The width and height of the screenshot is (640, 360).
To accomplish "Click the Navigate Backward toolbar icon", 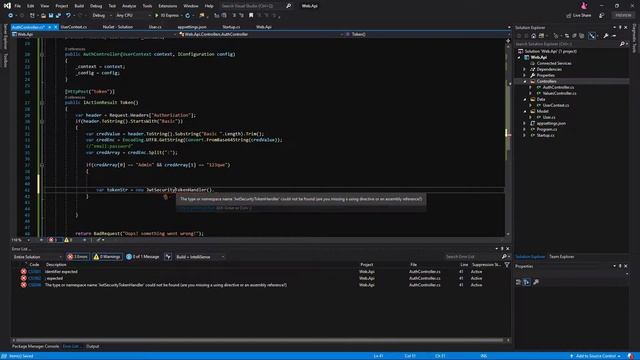I will point(10,16).
